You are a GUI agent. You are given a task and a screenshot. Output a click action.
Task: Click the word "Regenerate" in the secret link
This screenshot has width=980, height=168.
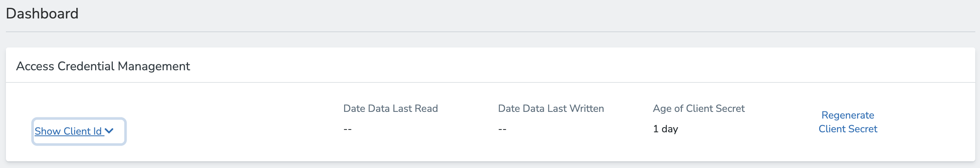(848, 115)
